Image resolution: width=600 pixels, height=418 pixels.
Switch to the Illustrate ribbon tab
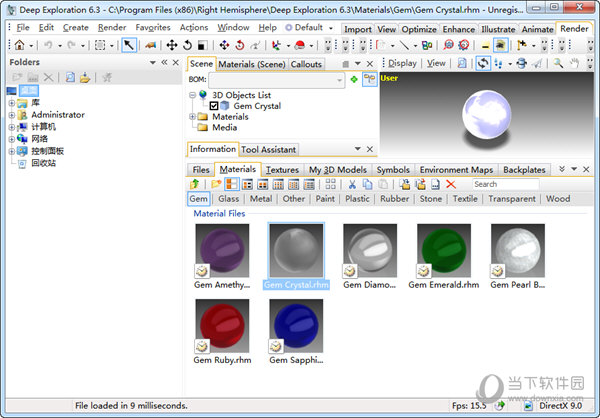pyautogui.click(x=498, y=29)
